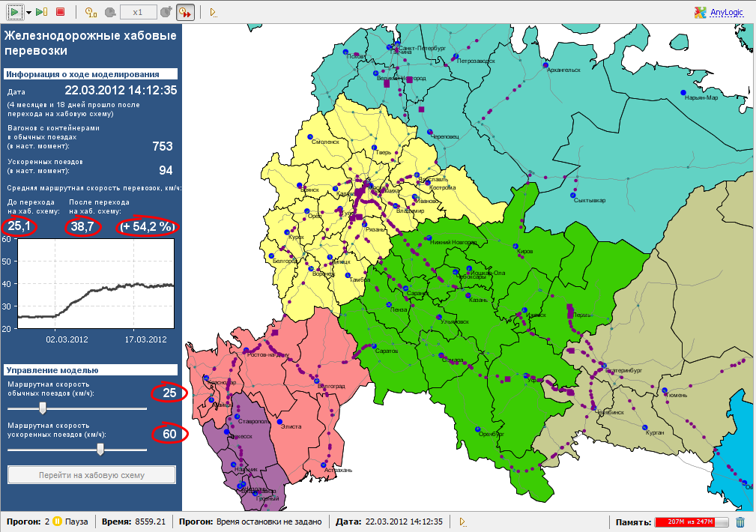Image resolution: width=756 pixels, height=532 pixels.
Task: Open the dropdown arrow next to Run
Action: (x=29, y=12)
